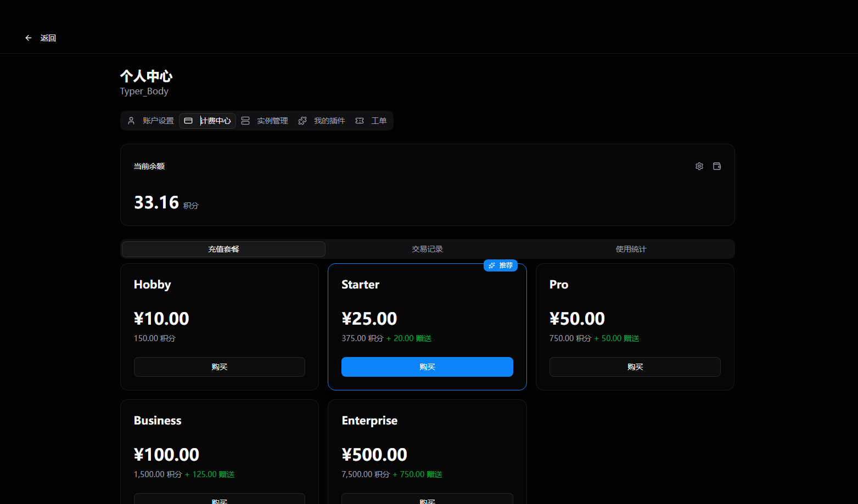The width and height of the screenshot is (858, 504).
Task: Click the + 750.00 赠送 bonus text
Action: click(x=417, y=474)
